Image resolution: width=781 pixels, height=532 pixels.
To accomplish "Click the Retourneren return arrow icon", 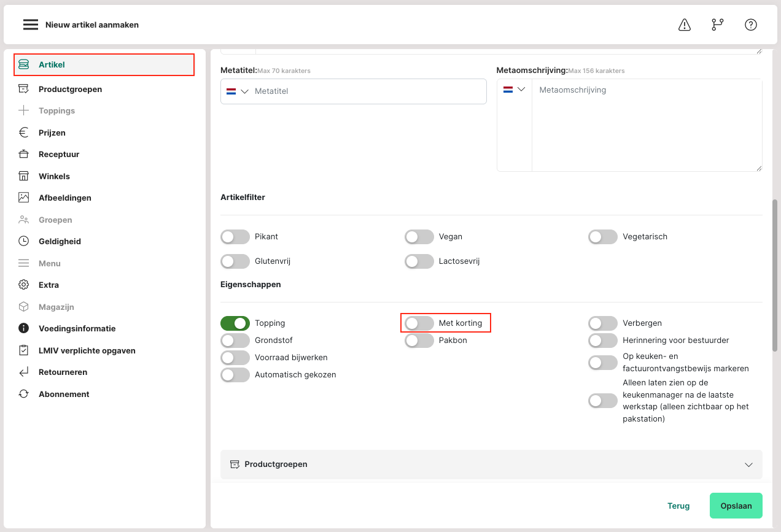I will [24, 372].
